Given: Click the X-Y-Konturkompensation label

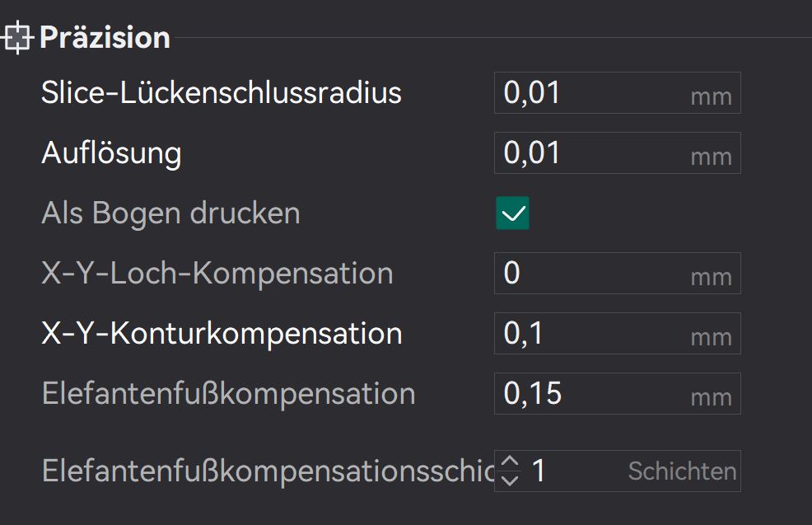Looking at the screenshot, I should tap(222, 334).
